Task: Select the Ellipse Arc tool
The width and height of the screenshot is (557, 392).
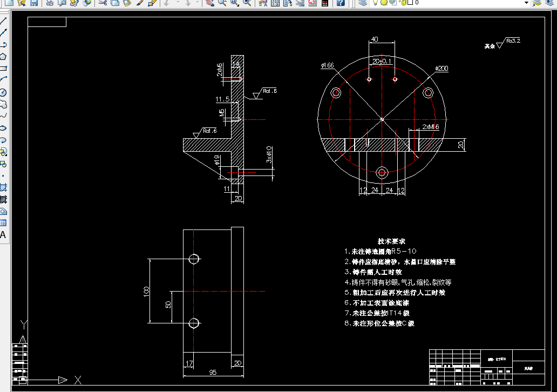Action: coord(3,140)
